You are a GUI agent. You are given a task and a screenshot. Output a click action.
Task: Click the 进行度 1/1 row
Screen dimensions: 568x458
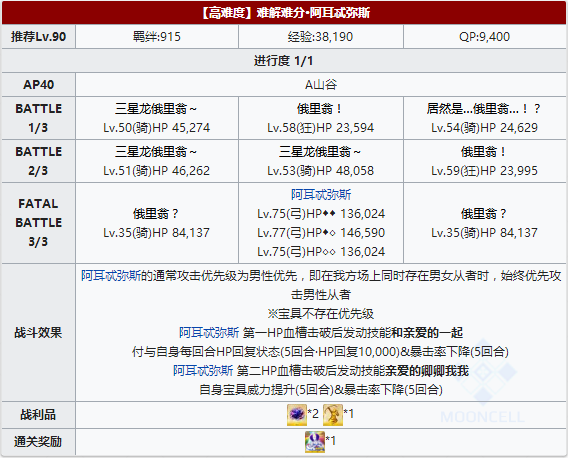click(284, 61)
